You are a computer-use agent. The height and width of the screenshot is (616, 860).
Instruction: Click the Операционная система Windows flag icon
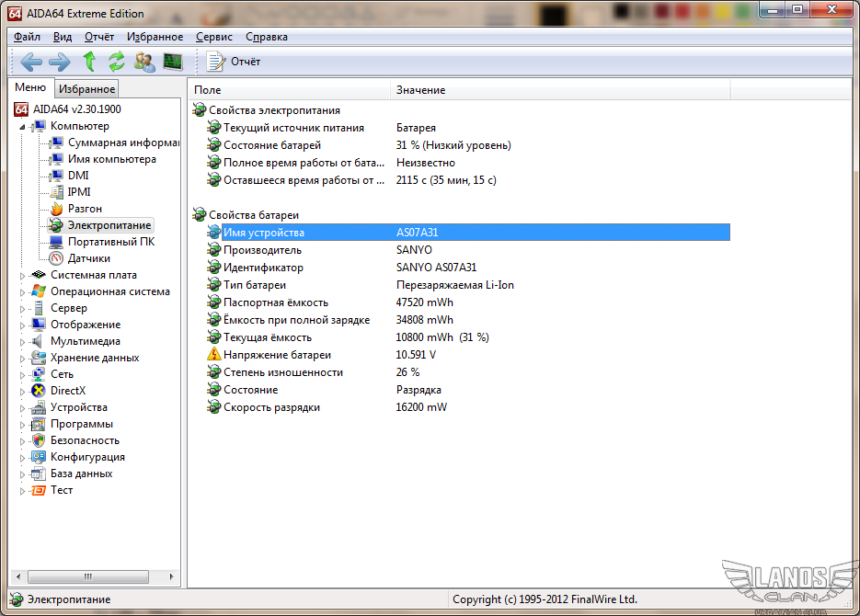(39, 291)
